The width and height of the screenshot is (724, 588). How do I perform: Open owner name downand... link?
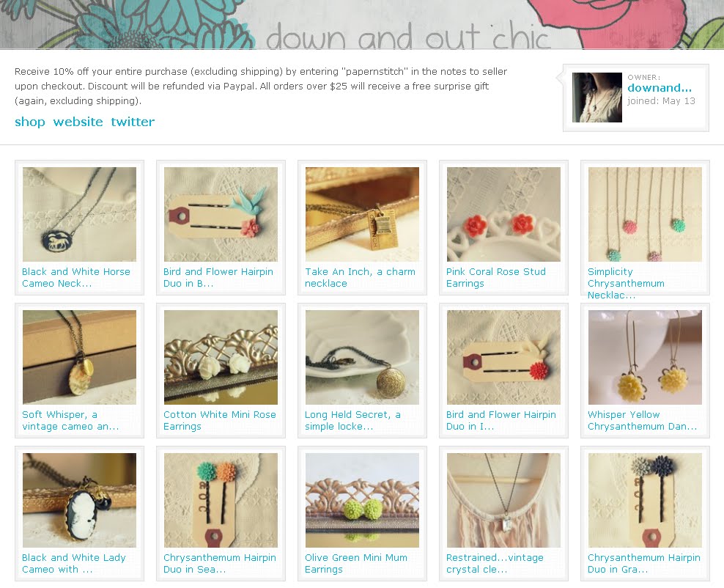(660, 88)
